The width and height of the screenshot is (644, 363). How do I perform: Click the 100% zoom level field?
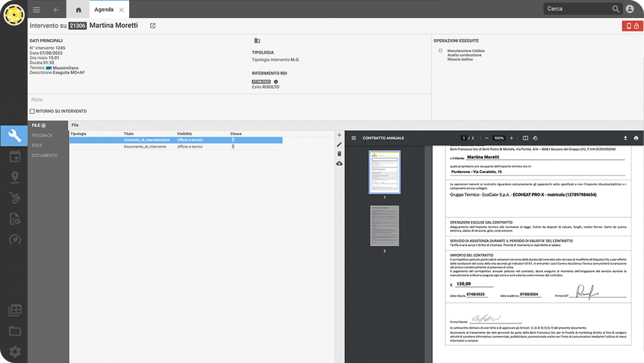(499, 138)
